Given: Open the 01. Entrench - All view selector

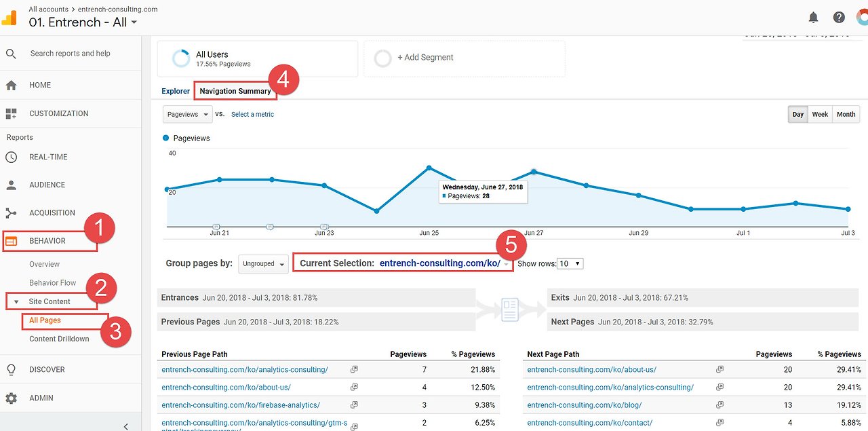Looking at the screenshot, I should pyautogui.click(x=83, y=22).
